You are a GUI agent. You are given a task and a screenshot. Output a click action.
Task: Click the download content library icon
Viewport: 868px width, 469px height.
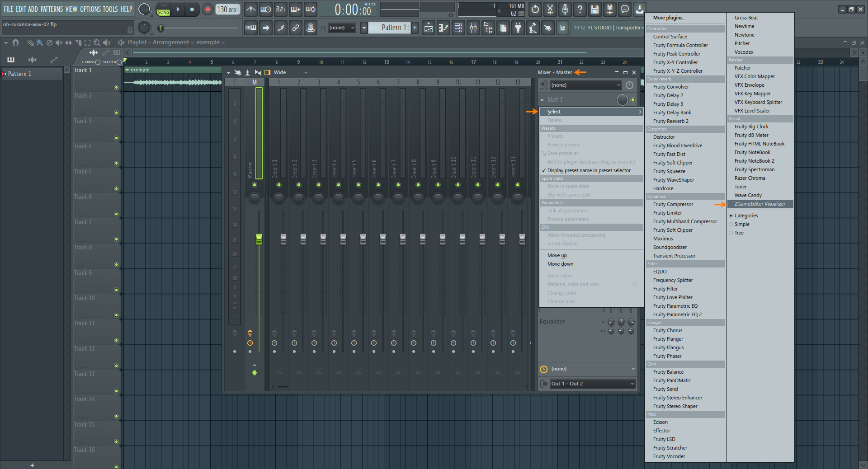tap(639, 9)
